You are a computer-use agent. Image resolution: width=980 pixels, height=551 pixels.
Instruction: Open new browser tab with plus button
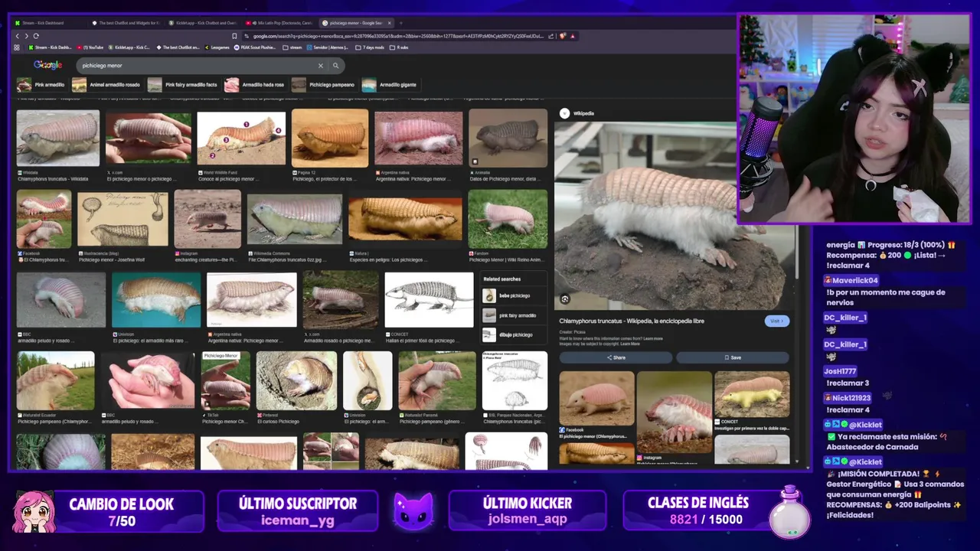pos(400,23)
